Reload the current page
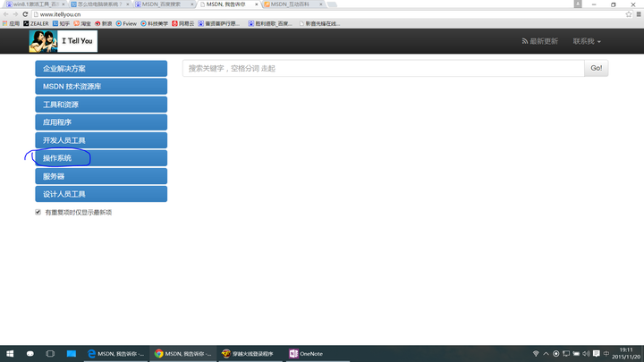The image size is (644, 362). (25, 14)
